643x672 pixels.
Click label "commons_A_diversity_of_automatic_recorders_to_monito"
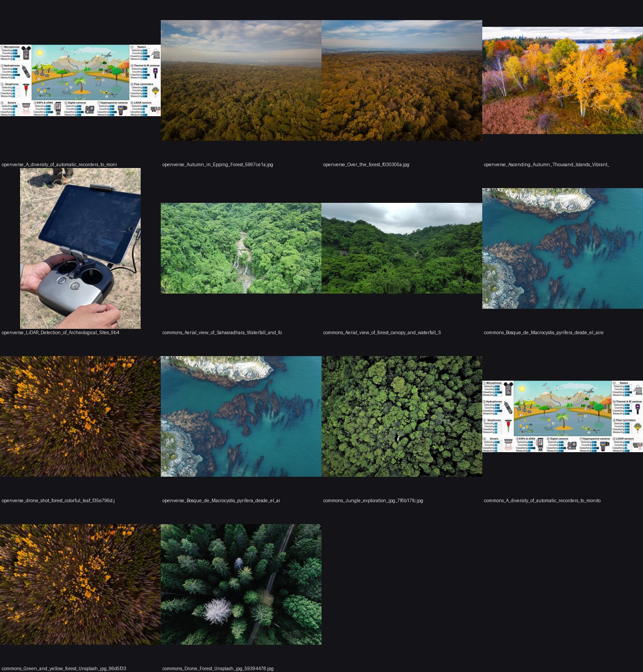(x=543, y=500)
